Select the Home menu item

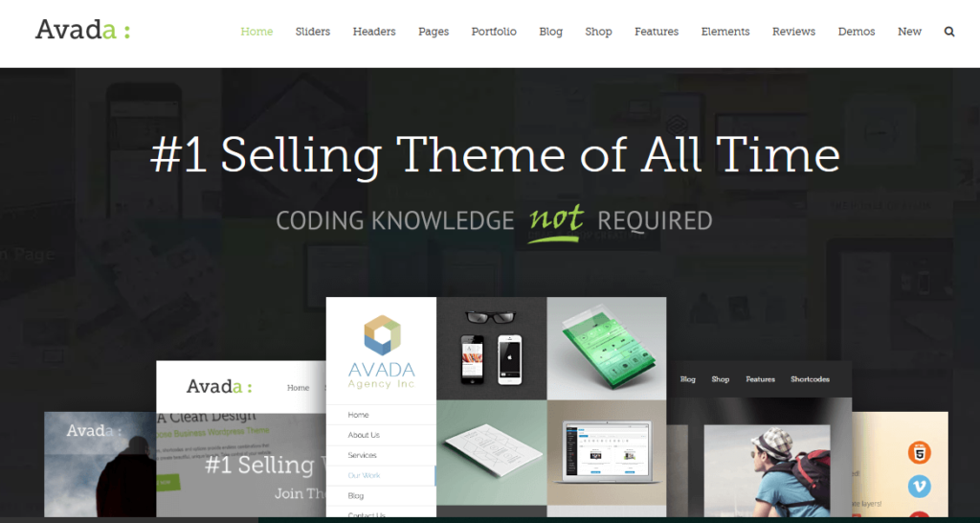[x=256, y=32]
